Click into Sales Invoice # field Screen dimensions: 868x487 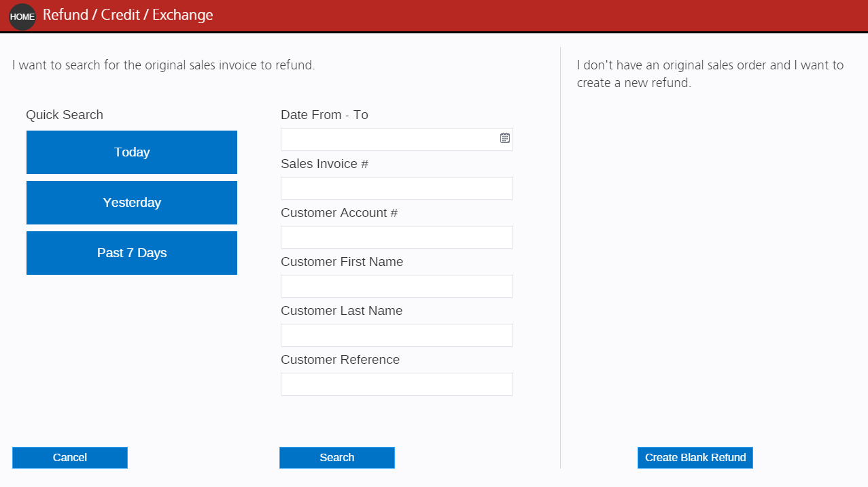(397, 188)
